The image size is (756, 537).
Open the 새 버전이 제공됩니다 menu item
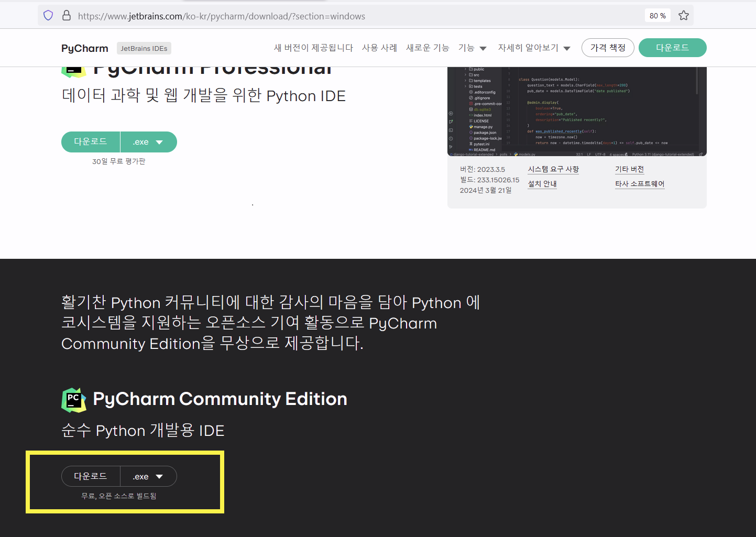[313, 48]
